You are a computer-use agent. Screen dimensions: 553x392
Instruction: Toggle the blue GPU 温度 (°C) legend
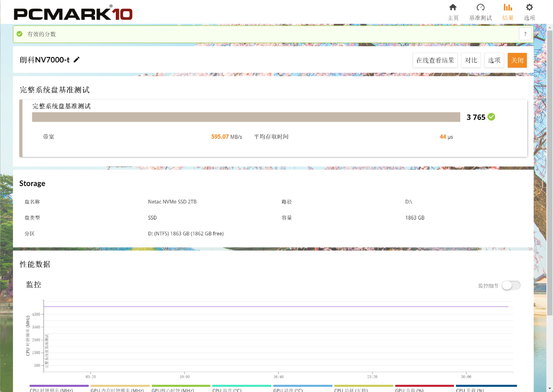click(x=303, y=388)
